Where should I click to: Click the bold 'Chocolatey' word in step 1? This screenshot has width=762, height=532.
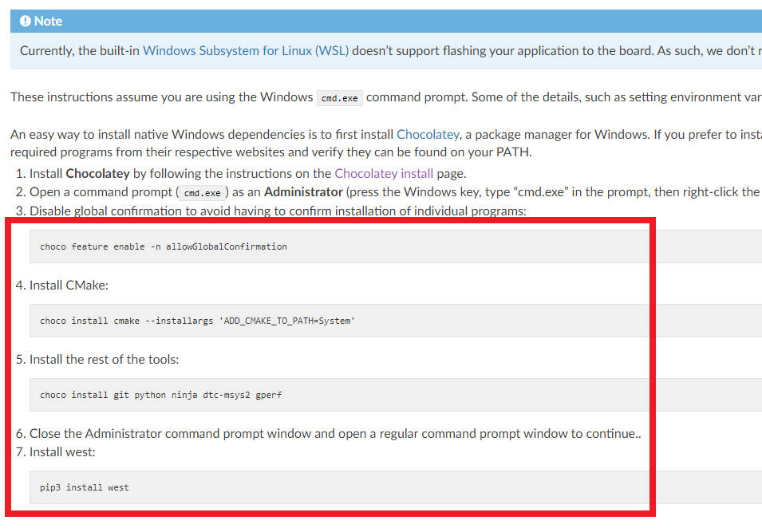(97, 173)
